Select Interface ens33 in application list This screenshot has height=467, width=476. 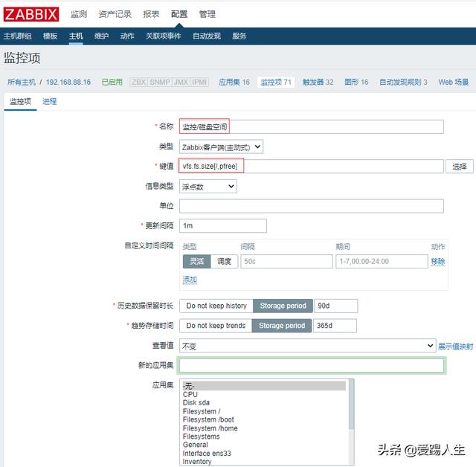pyautogui.click(x=264, y=454)
